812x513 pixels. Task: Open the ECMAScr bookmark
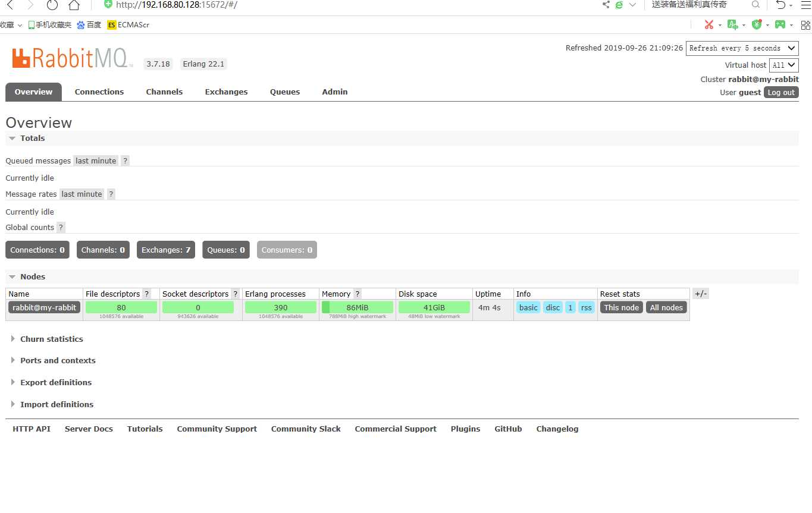click(128, 25)
